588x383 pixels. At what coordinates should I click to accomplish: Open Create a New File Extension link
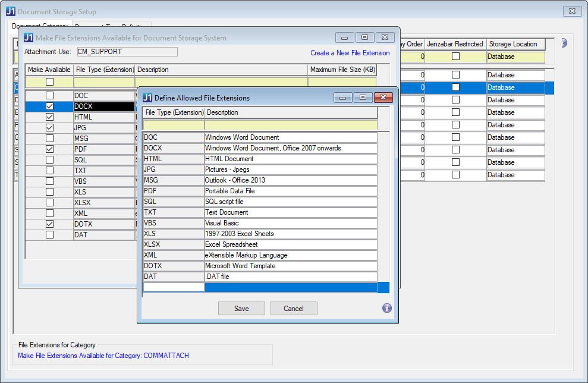[x=350, y=53]
